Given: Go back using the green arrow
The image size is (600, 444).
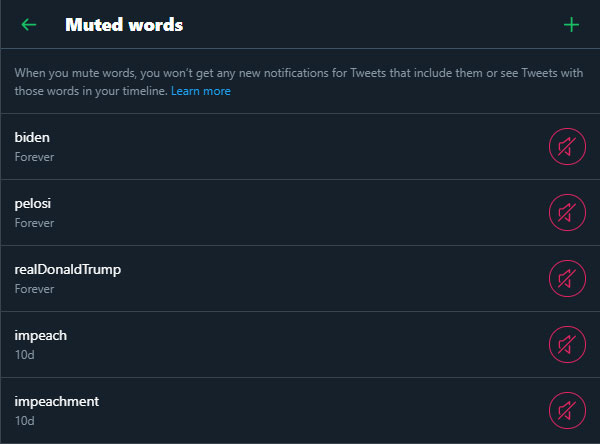Looking at the screenshot, I should coord(29,25).
